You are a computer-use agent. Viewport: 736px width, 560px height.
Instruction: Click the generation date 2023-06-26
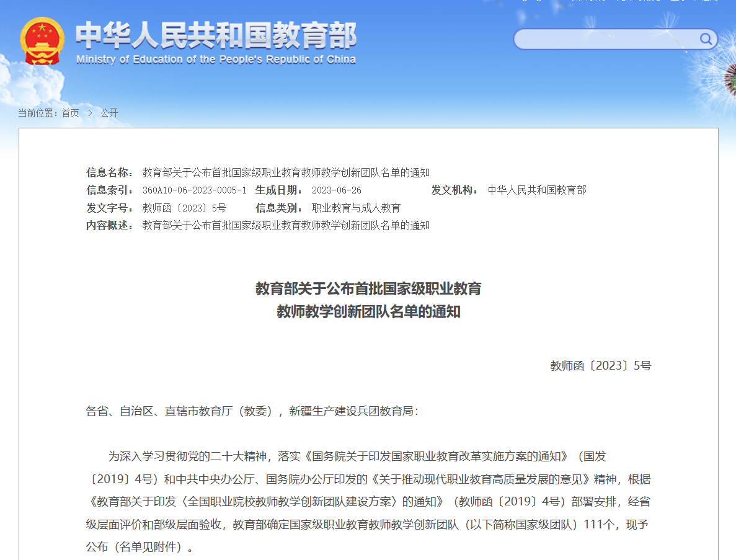click(336, 190)
